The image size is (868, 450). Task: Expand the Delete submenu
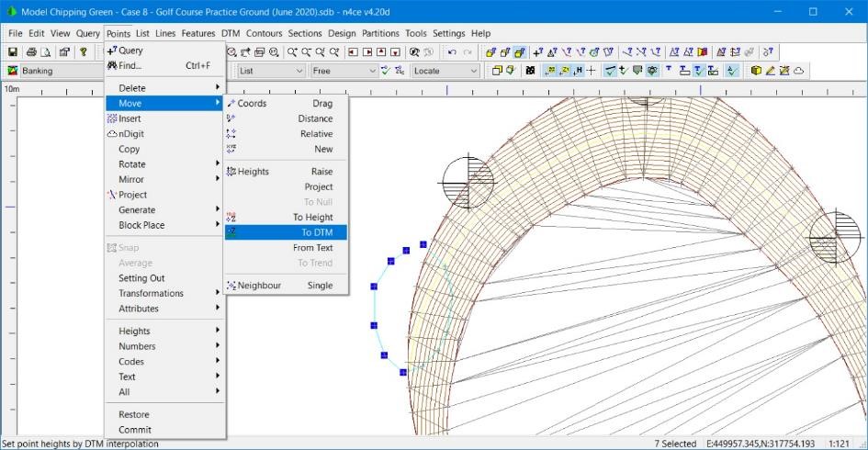(x=165, y=88)
